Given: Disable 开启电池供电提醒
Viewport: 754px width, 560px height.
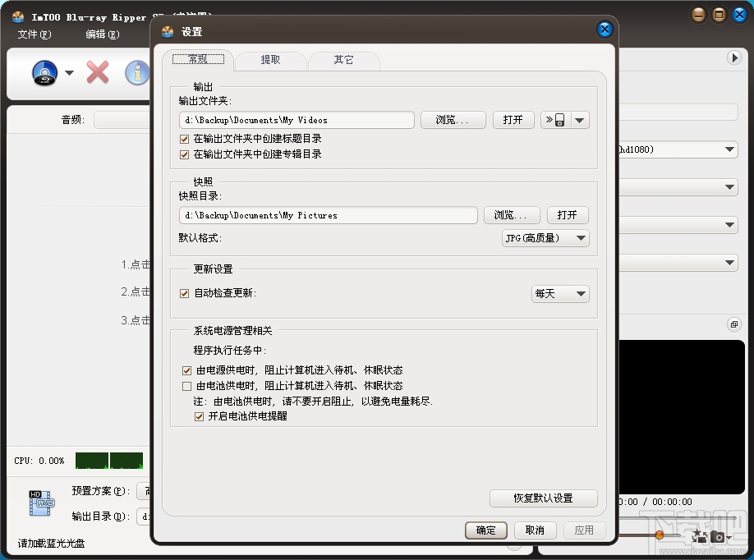Looking at the screenshot, I should [200, 416].
